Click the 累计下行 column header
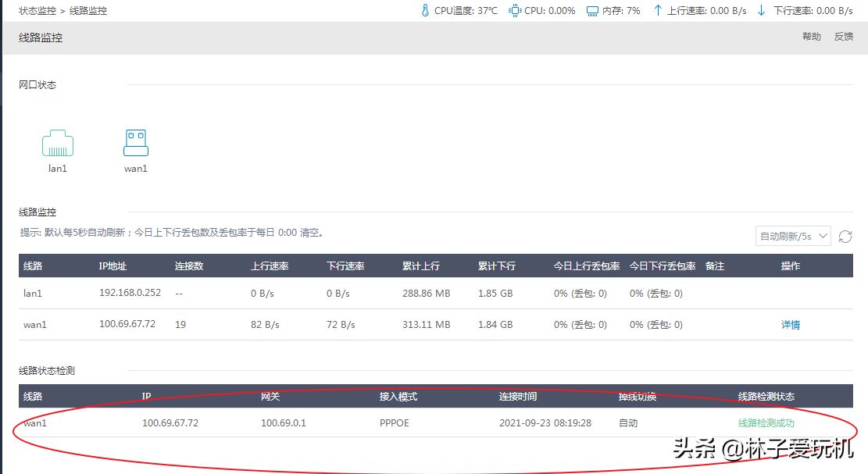 click(497, 266)
